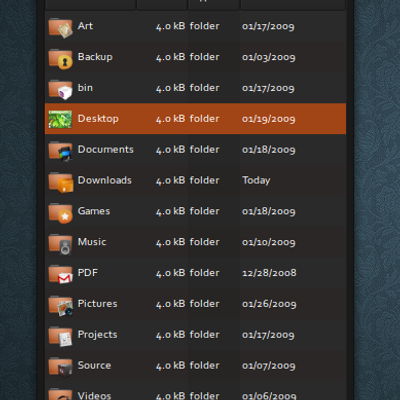
Task: Click the Music row size 4.0 kB
Action: tap(170, 242)
